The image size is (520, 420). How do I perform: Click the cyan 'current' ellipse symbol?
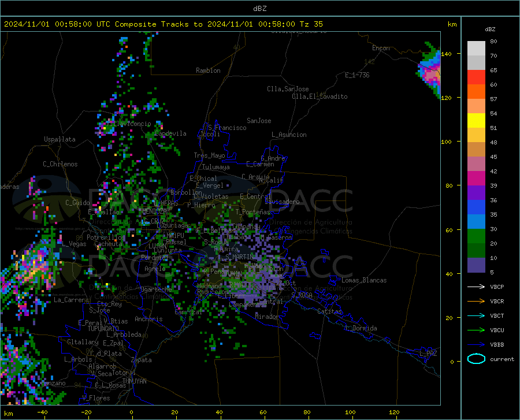476,359
